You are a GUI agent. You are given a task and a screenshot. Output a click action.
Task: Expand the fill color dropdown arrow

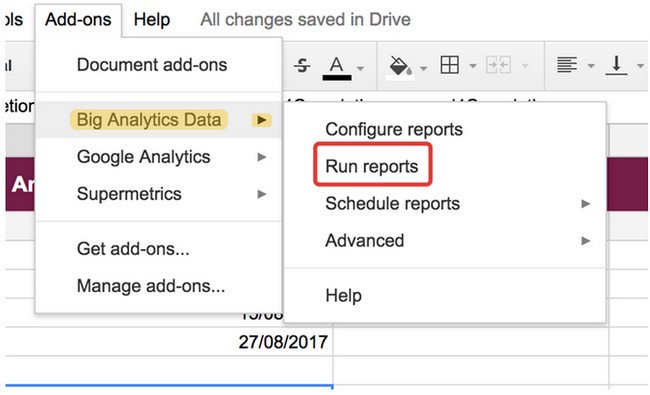[x=423, y=68]
